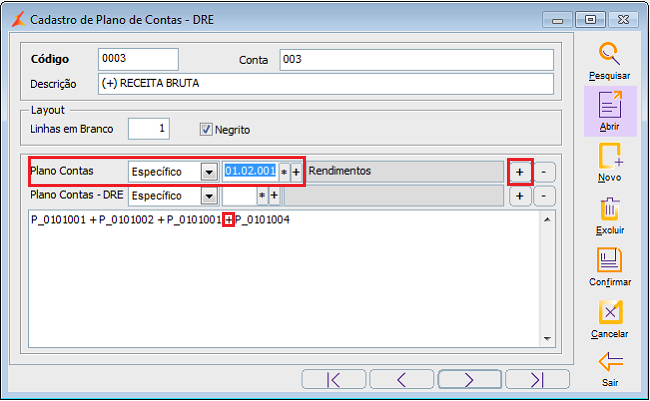Click the formula area scroll up arrow
The width and height of the screenshot is (650, 401).
pyautogui.click(x=547, y=219)
